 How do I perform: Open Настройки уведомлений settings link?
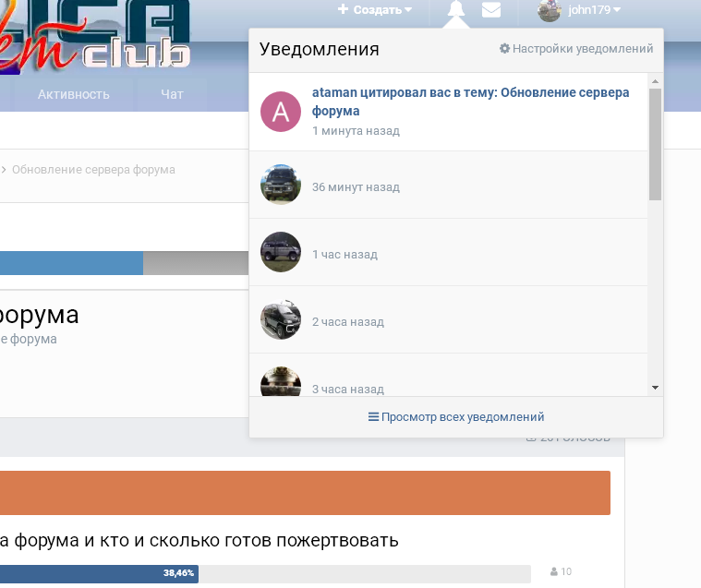576,49
